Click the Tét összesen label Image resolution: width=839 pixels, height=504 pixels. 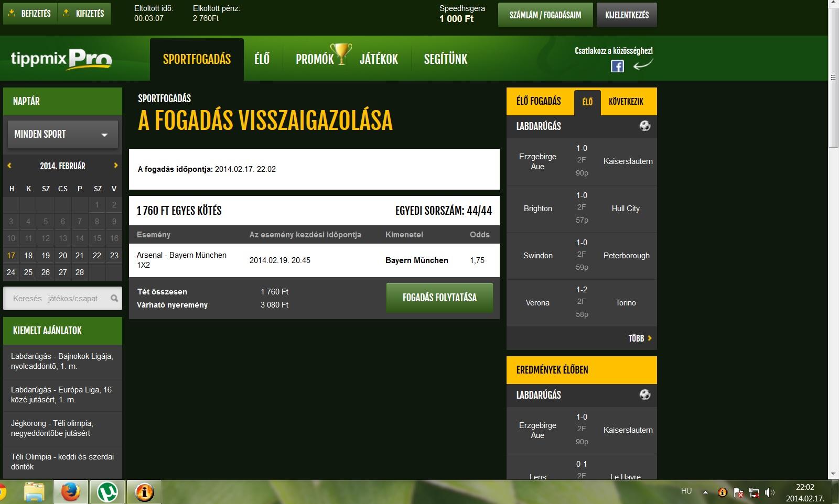point(162,292)
